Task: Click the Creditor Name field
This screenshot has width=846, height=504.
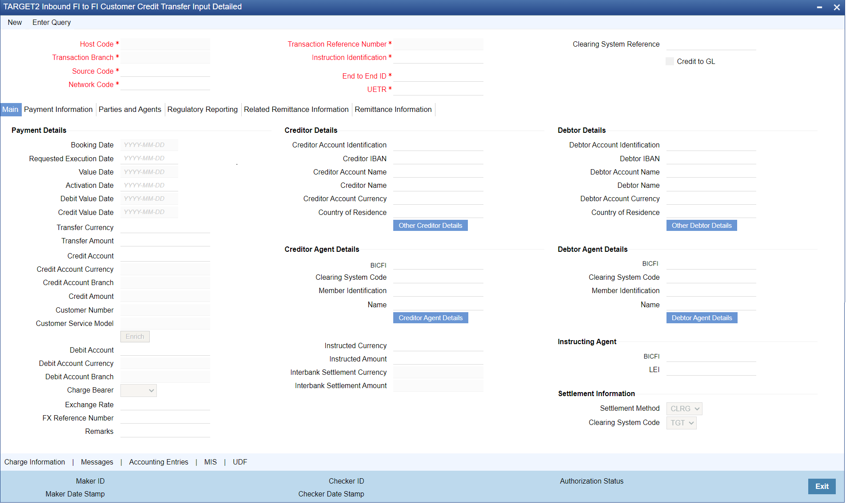Action: [438, 185]
